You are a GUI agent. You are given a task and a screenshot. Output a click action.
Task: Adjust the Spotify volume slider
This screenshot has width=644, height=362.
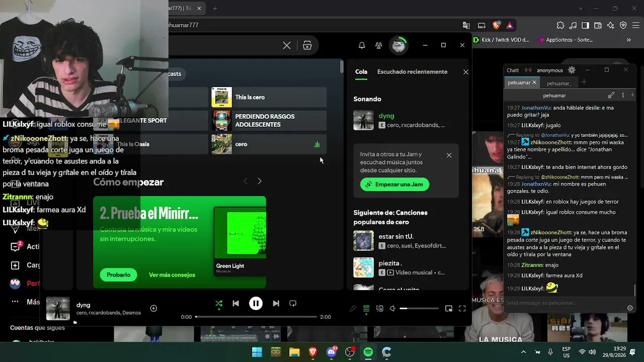(419, 309)
